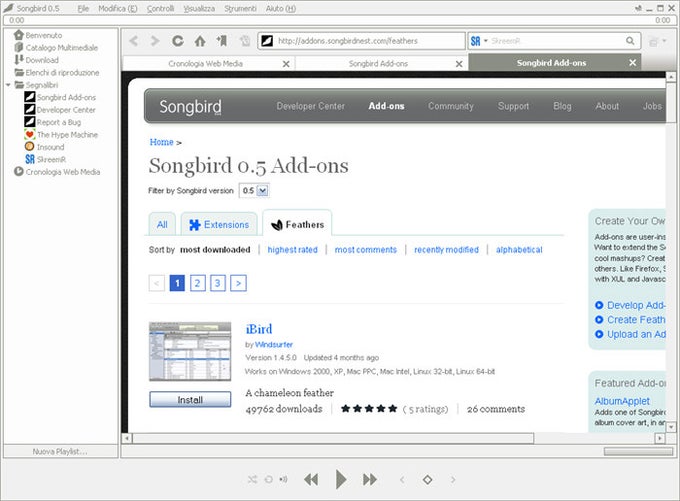
Task: Open the home page icon
Action: [x=200, y=41]
